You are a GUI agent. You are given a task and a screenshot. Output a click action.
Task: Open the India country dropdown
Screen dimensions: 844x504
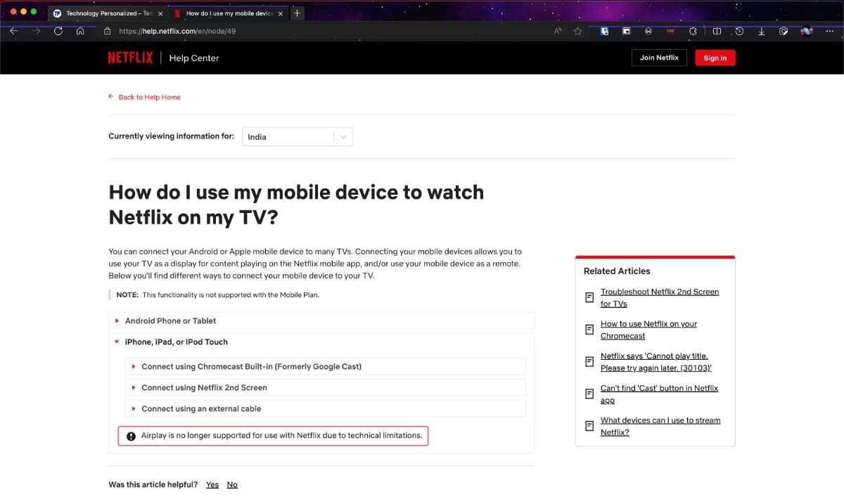(x=298, y=136)
